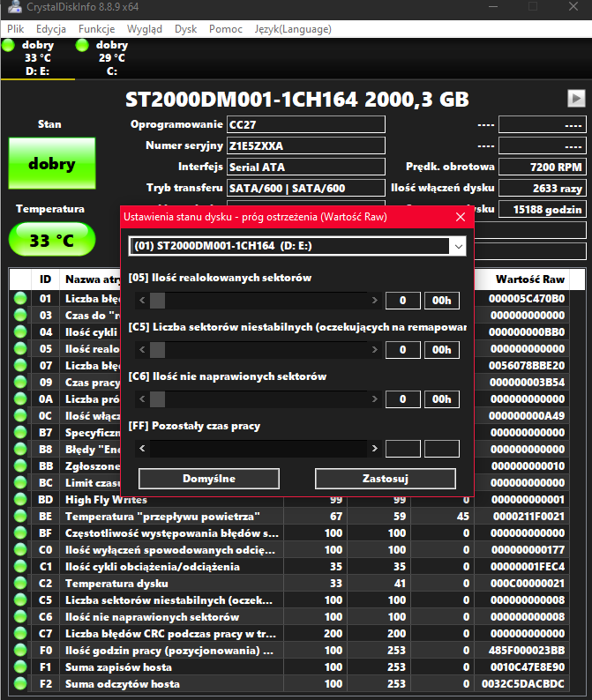This screenshot has height=700, width=592.
Task: Open the Pomoc menu
Action: pos(226,29)
